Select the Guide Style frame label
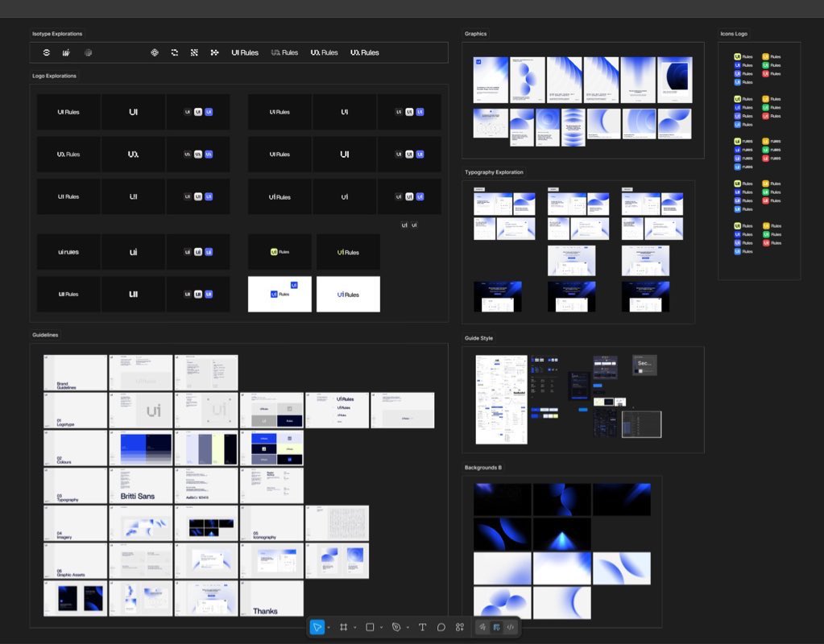Image resolution: width=824 pixels, height=644 pixels. pyautogui.click(x=478, y=338)
